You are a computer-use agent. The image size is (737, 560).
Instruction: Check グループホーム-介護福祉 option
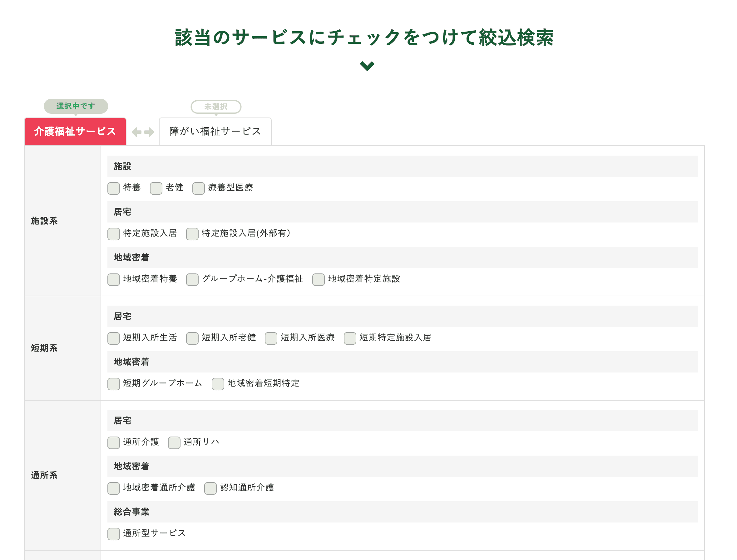click(192, 280)
